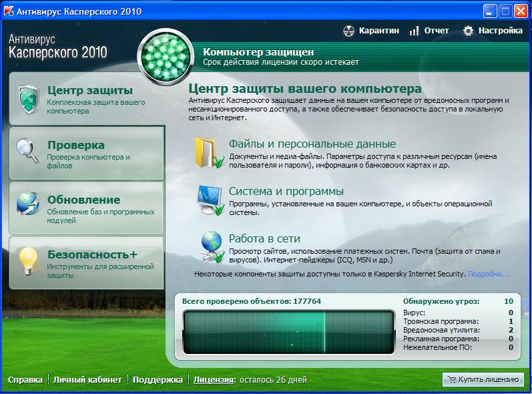Click the Рекламная программа row
Screen dimensions: 532x394
click(x=458, y=339)
